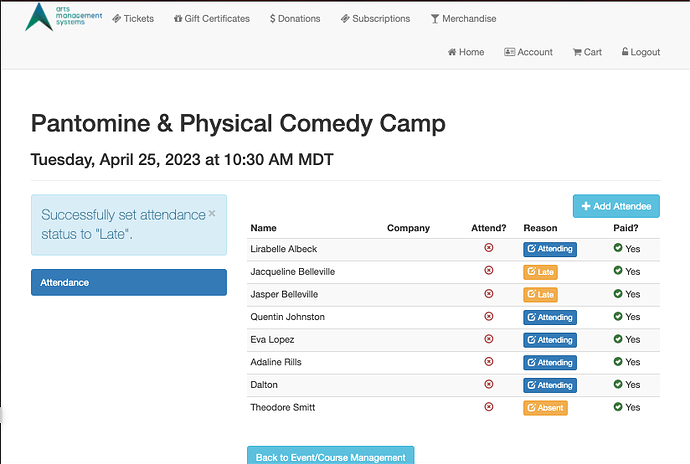
Task: Go to Donations page
Action: [x=295, y=18]
